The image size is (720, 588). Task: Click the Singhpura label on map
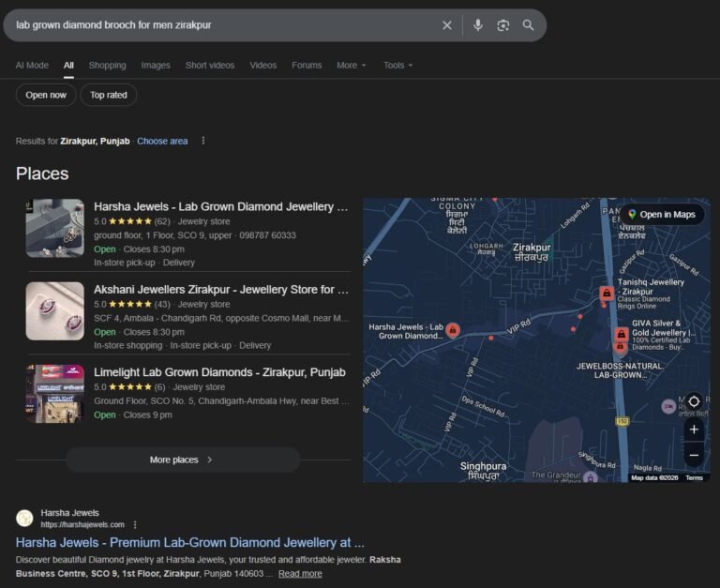(483, 471)
